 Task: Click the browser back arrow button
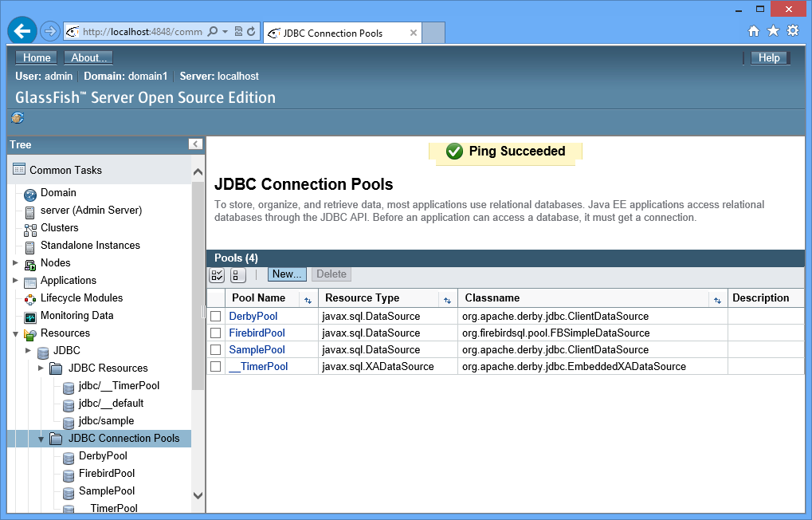point(22,31)
